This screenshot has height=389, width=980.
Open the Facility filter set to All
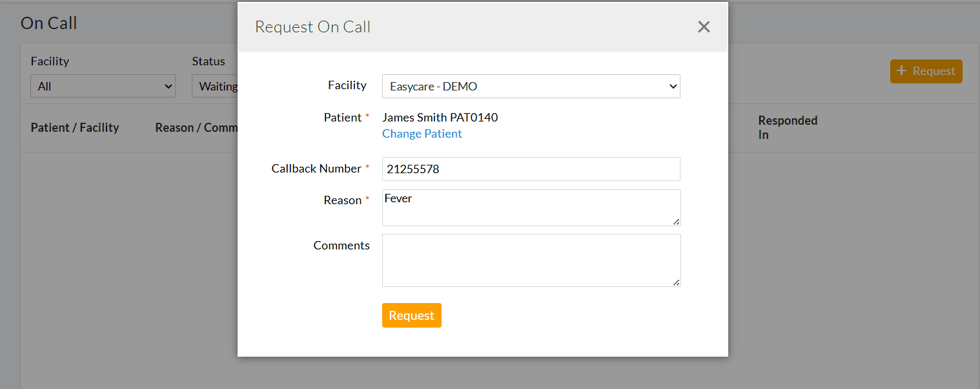coord(102,86)
